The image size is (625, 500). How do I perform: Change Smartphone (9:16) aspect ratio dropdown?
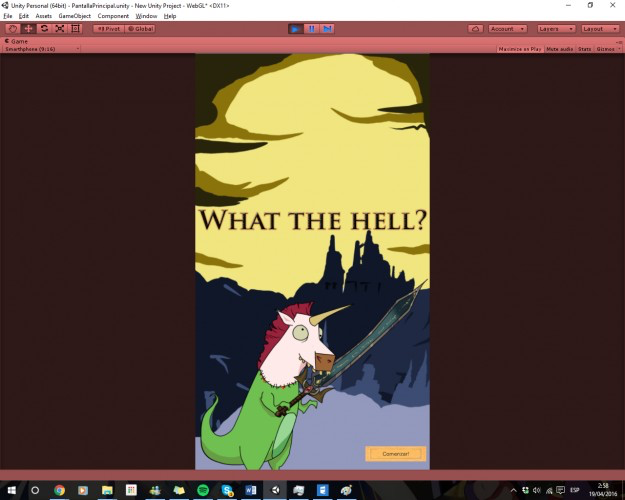click(x=41, y=49)
